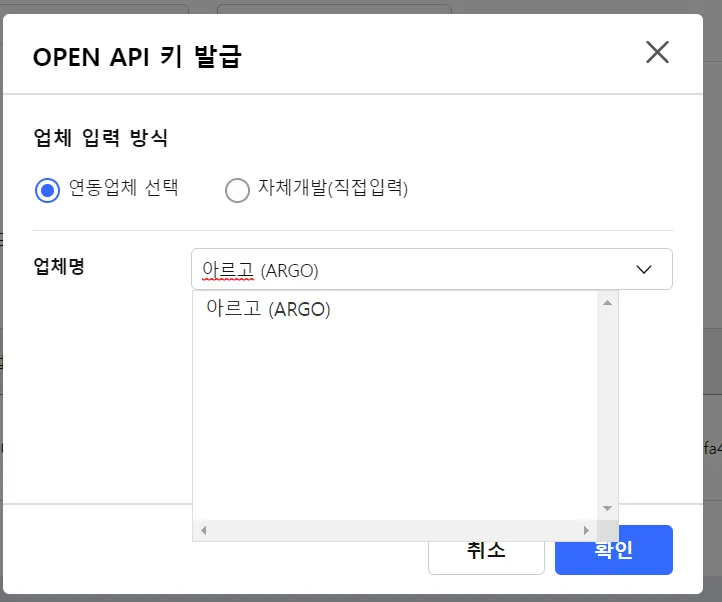Click the vertical scrollbar track of list

point(607,400)
